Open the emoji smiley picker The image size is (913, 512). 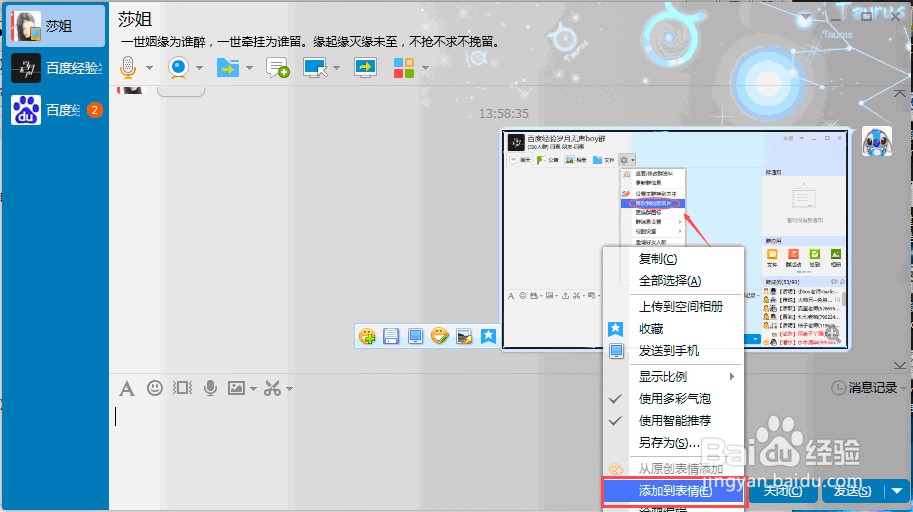[x=154, y=388]
